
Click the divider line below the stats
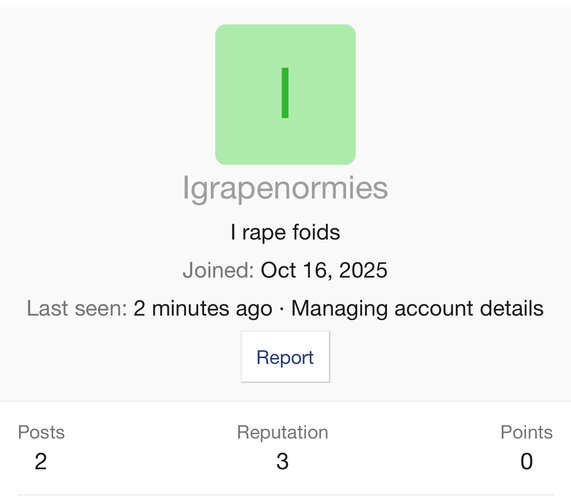pyautogui.click(x=285, y=495)
